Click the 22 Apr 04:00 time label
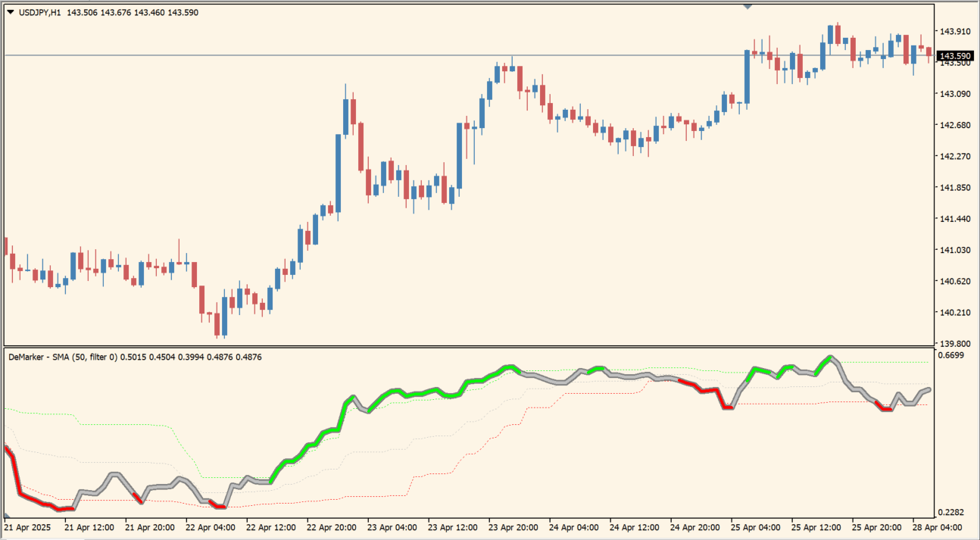 coord(211,526)
